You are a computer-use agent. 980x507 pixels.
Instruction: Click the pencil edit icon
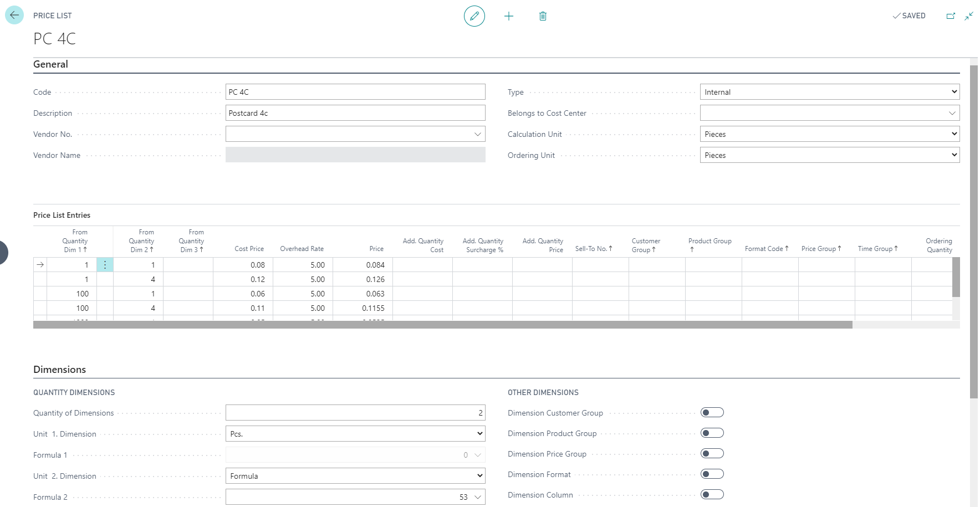click(474, 16)
